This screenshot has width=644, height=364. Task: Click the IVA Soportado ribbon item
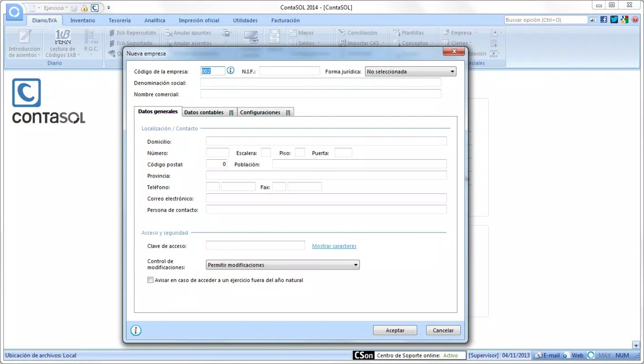coord(131,43)
